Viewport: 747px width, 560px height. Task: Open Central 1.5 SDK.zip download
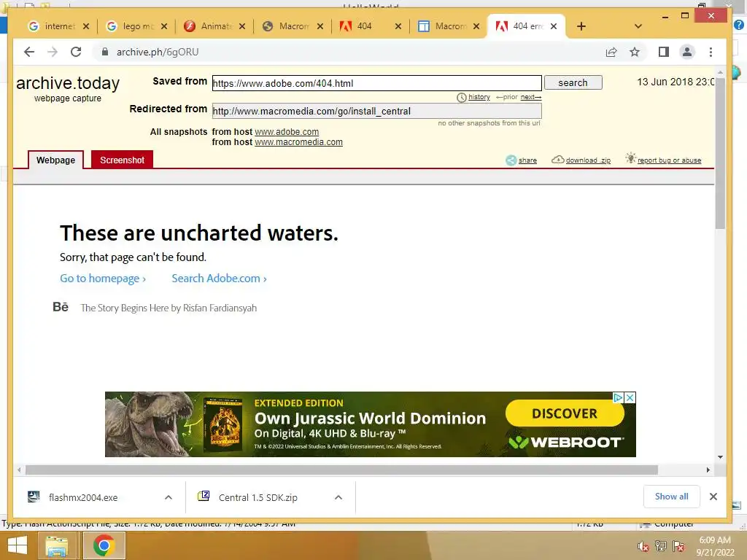coord(258,497)
